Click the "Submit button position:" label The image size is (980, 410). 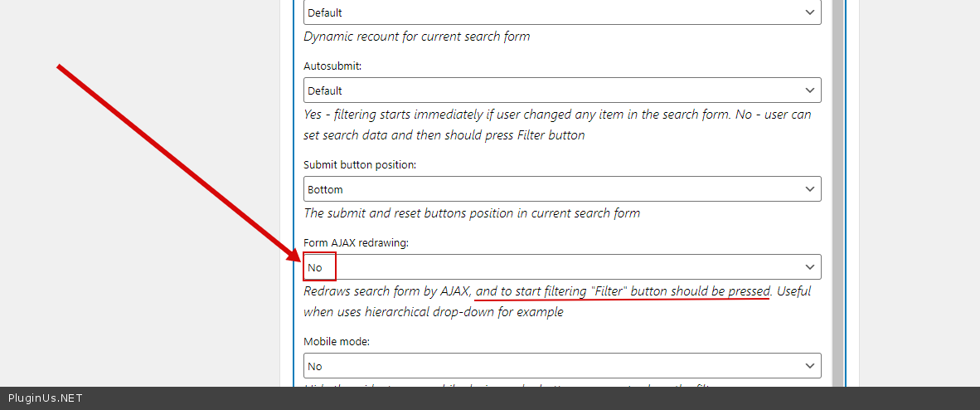[x=360, y=165]
